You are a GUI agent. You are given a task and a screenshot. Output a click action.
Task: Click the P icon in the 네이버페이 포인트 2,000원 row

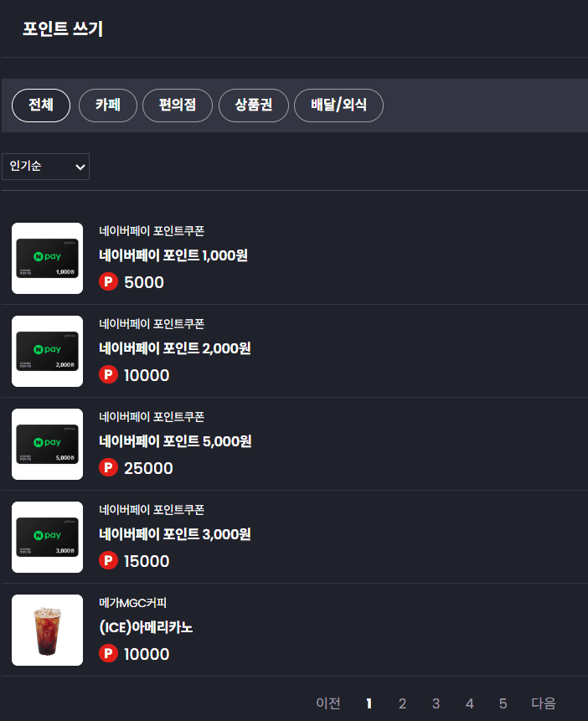pyautogui.click(x=109, y=375)
